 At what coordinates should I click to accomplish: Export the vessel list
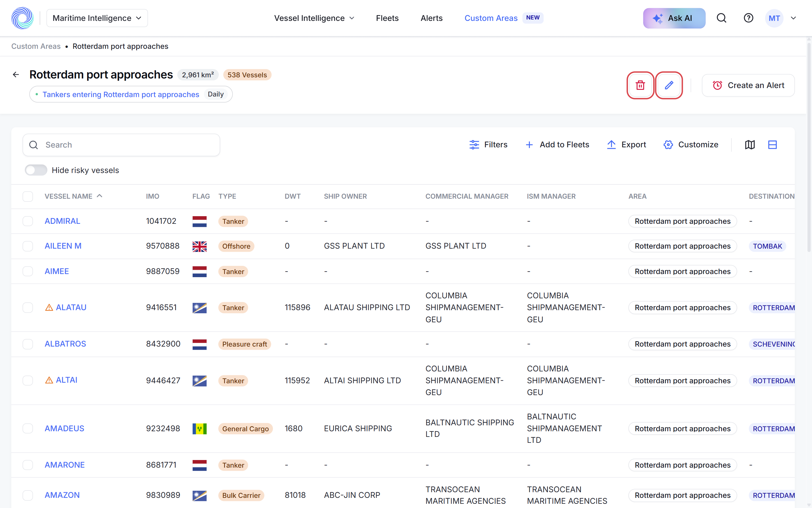pyautogui.click(x=626, y=145)
